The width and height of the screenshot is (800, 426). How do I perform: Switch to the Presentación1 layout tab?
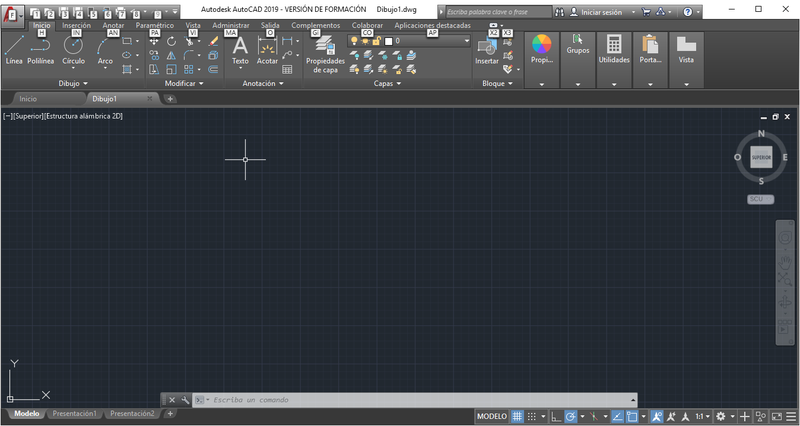click(x=75, y=413)
